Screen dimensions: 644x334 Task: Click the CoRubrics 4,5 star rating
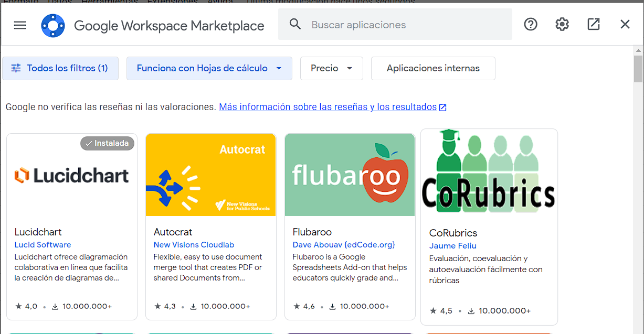pyautogui.click(x=441, y=311)
